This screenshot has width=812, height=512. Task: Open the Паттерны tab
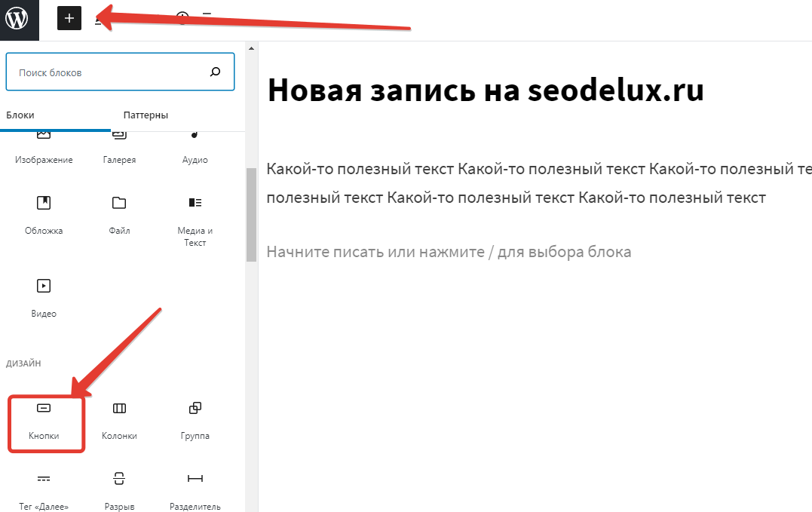pyautogui.click(x=146, y=115)
